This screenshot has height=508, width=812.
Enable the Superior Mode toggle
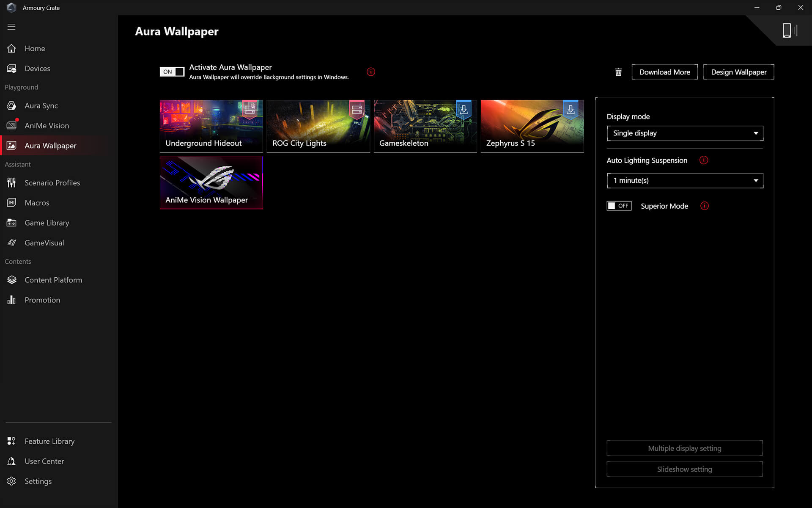619,206
